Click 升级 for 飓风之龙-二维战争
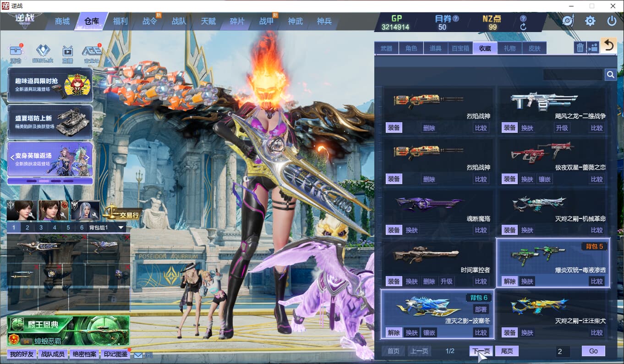This screenshot has height=364, width=624. coord(562,128)
